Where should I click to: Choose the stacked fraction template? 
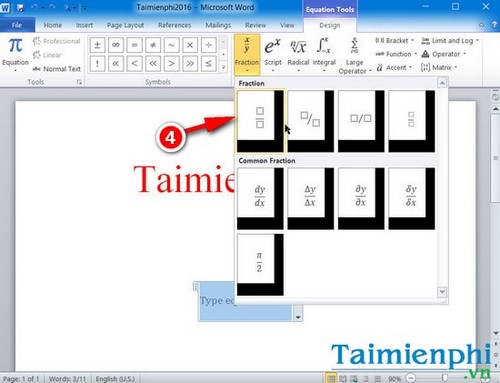pyautogui.click(x=260, y=121)
